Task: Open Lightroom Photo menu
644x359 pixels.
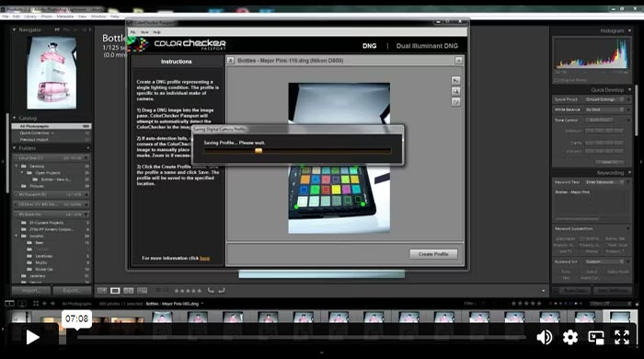Action: coord(46,17)
